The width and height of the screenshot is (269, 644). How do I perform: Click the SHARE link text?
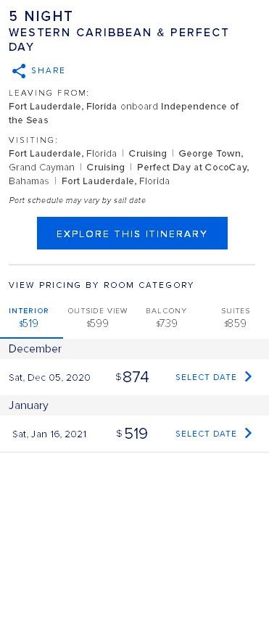[x=48, y=70]
